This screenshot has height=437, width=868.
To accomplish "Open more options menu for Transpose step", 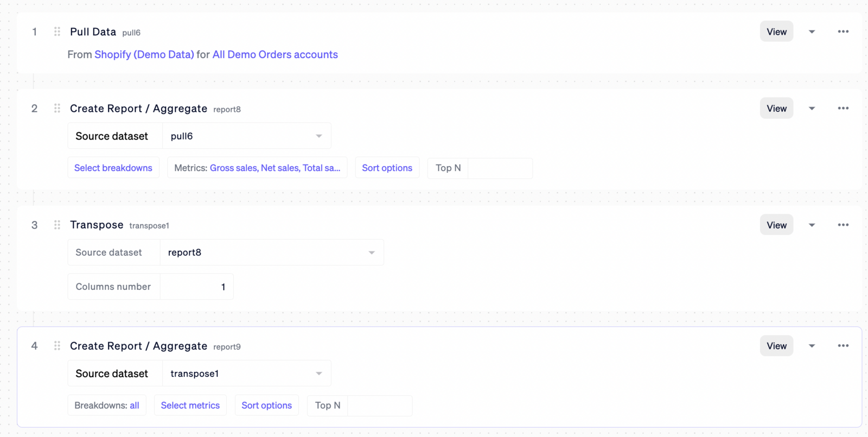I will click(x=843, y=225).
